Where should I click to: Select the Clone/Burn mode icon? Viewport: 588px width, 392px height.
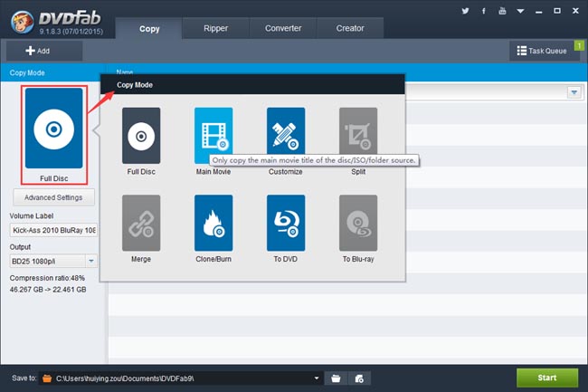213,223
